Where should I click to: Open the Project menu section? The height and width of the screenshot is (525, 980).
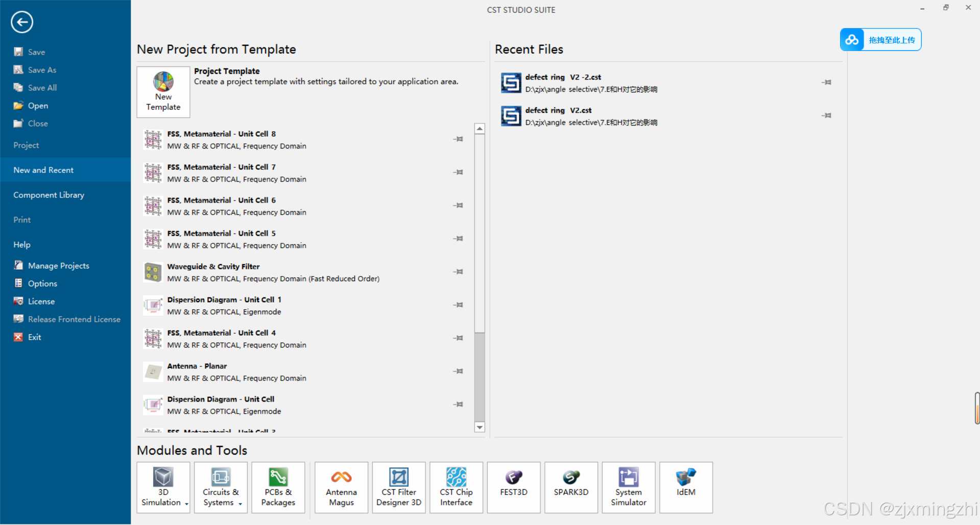coord(26,145)
